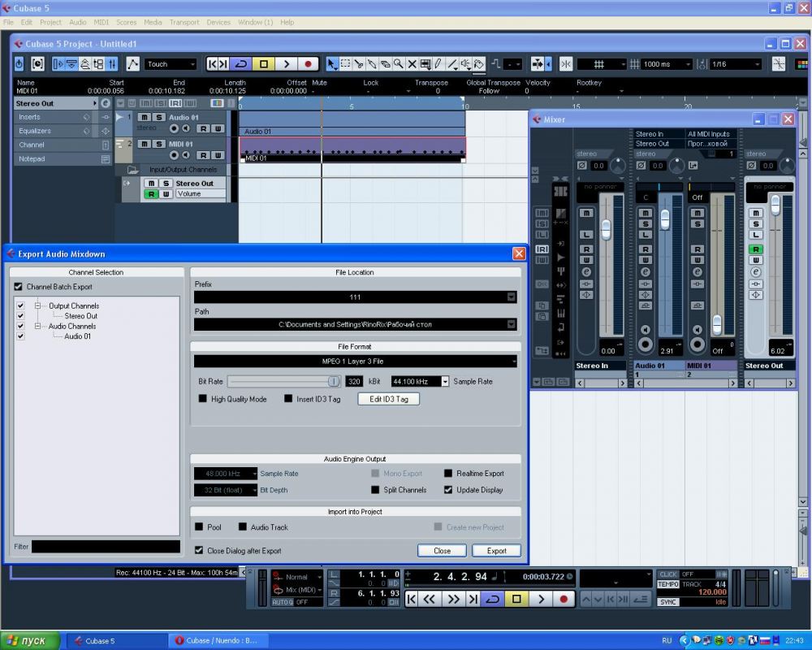Select the Play speaker tool

466,64
